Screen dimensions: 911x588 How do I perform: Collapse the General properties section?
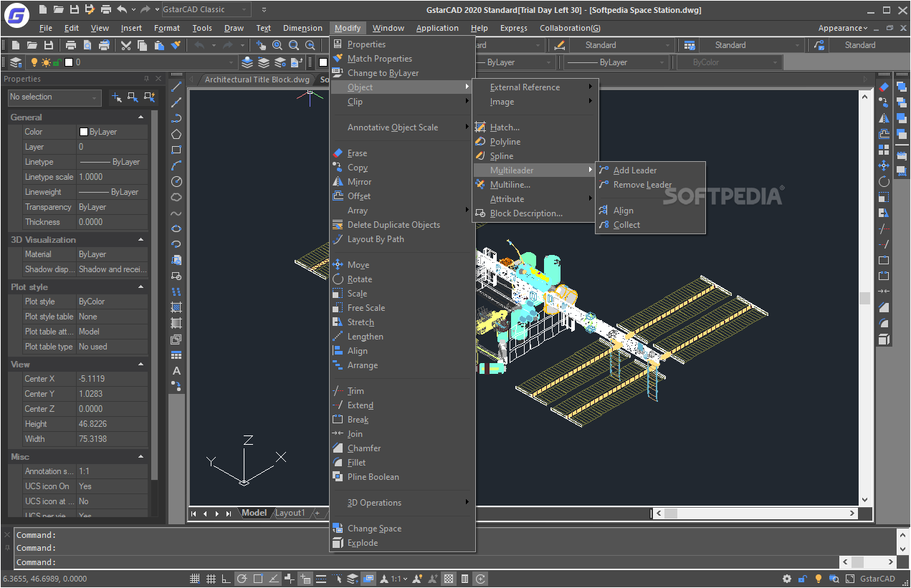coord(140,117)
